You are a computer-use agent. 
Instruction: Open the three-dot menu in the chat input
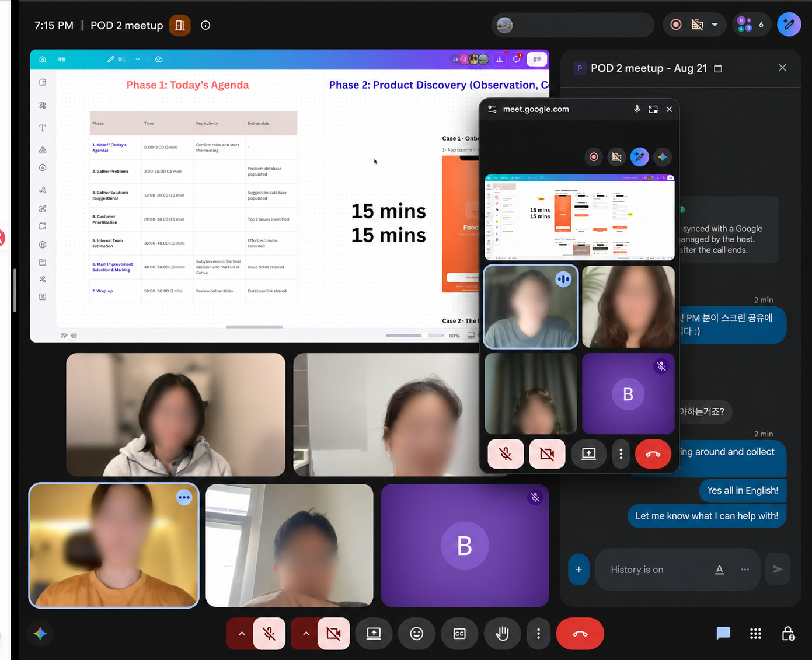point(745,570)
